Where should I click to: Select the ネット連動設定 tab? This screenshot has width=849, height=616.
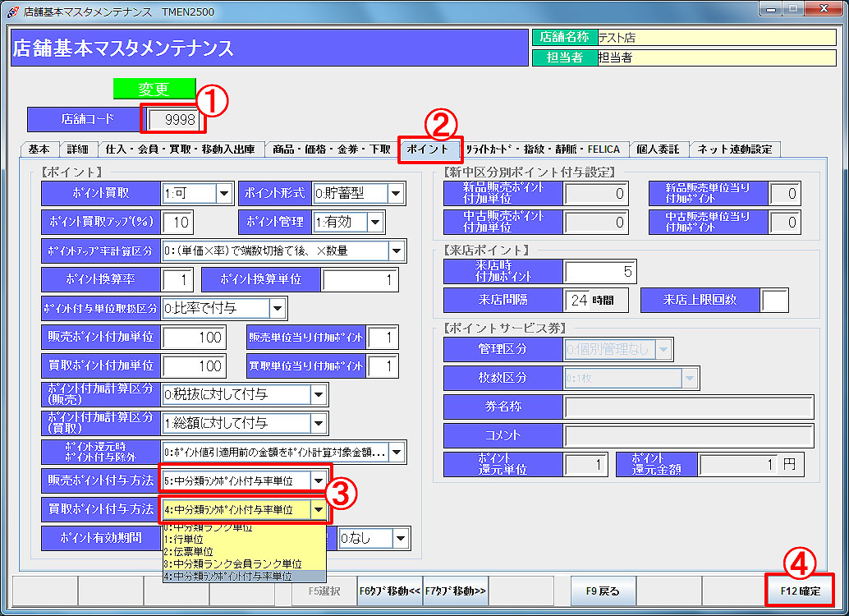click(x=735, y=149)
